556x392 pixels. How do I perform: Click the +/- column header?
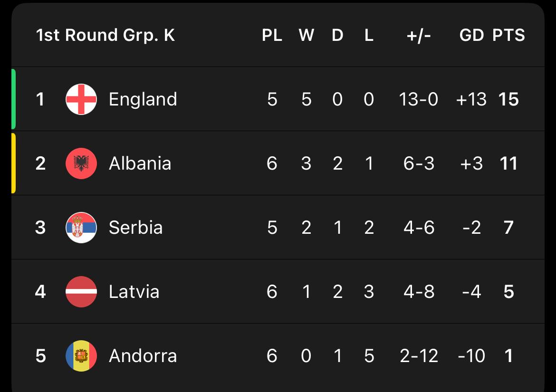pos(419,35)
